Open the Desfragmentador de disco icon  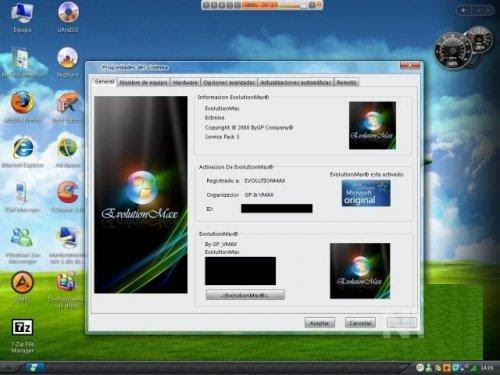[x=66, y=290]
